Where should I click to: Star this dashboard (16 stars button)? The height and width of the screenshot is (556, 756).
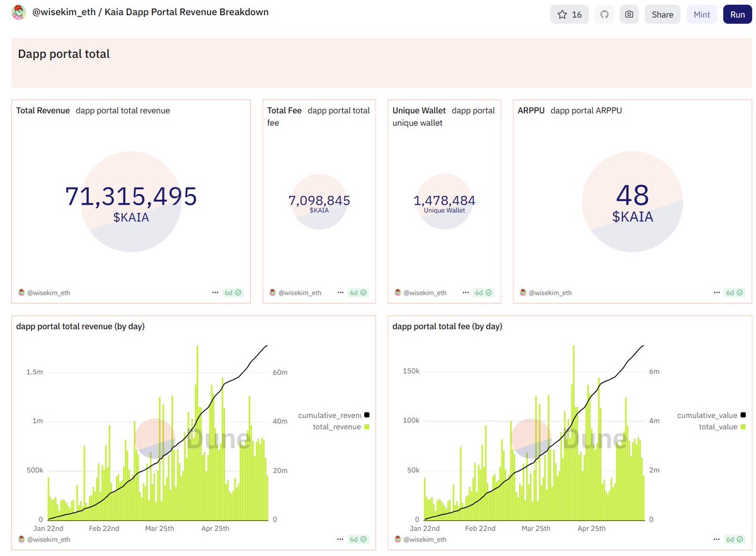[x=570, y=14]
